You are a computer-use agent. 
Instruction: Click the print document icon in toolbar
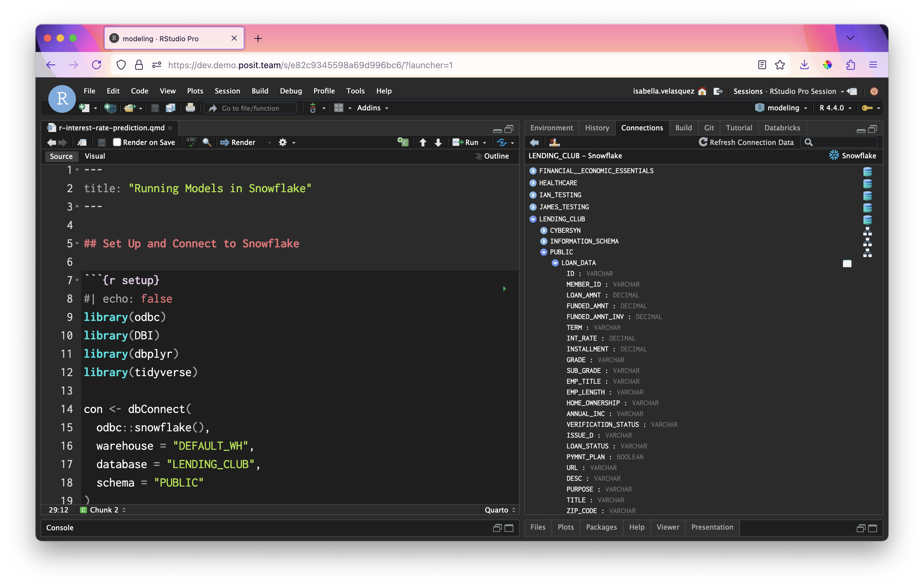pos(190,108)
